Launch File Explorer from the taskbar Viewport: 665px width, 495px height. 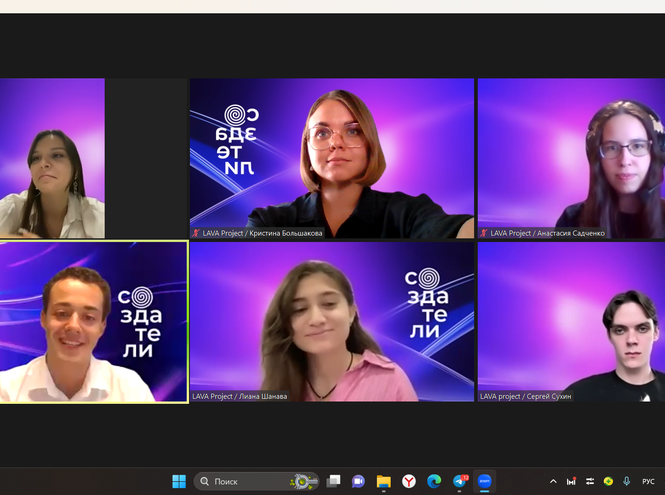(384, 481)
